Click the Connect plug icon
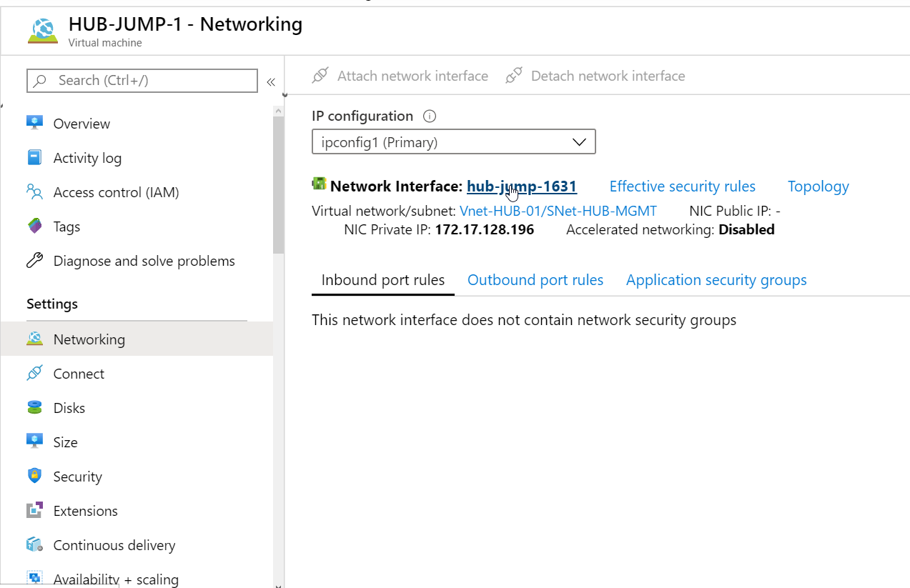910x588 pixels. (35, 373)
